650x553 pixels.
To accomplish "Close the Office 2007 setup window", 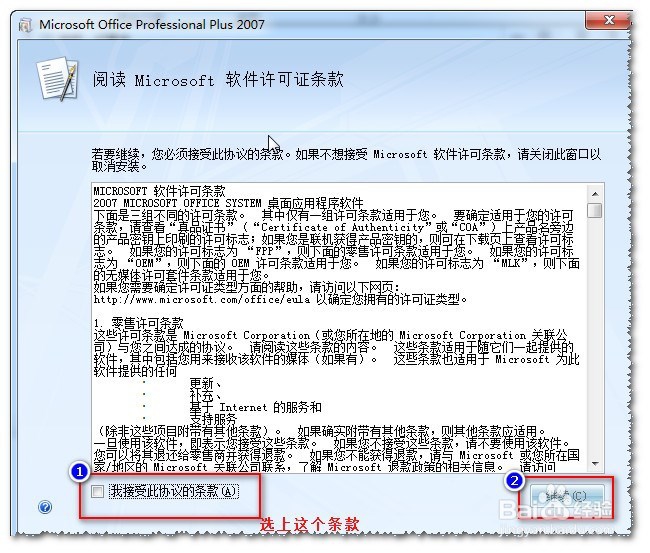I will point(609,20).
